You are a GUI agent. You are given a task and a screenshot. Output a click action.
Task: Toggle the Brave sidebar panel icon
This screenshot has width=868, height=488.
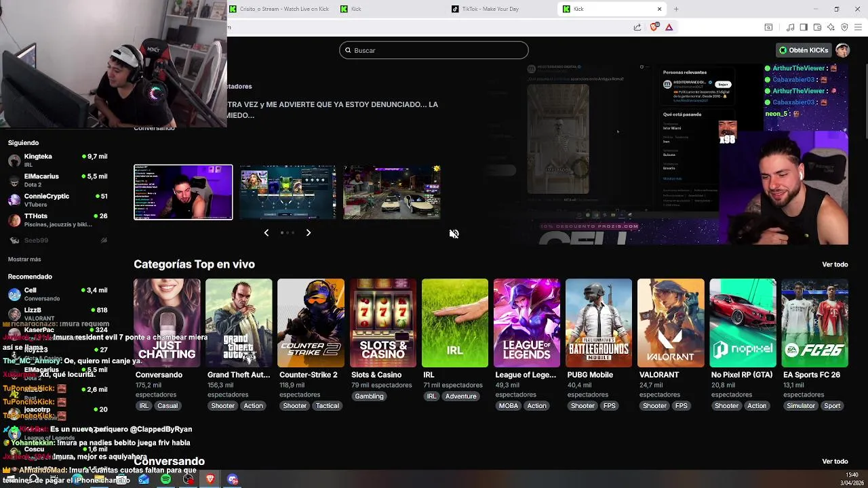point(804,27)
